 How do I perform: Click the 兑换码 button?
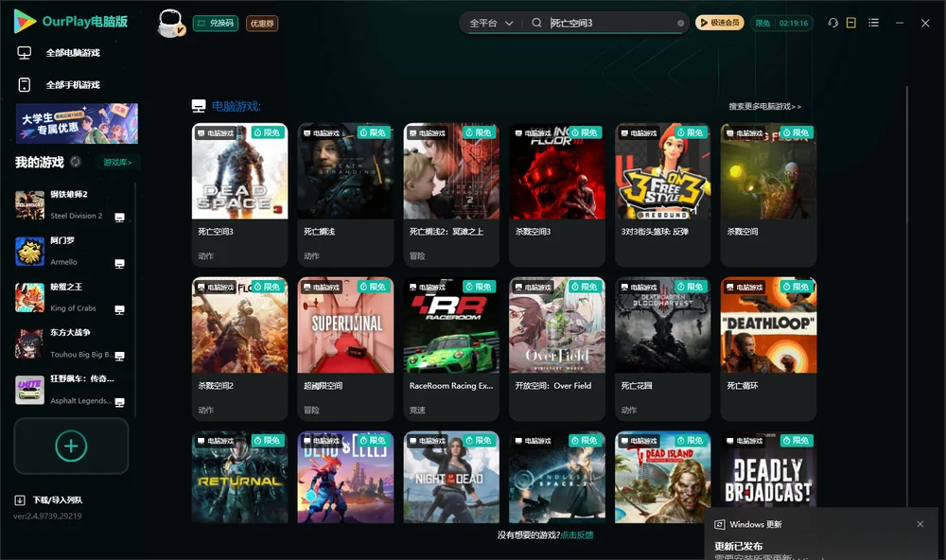(x=216, y=24)
